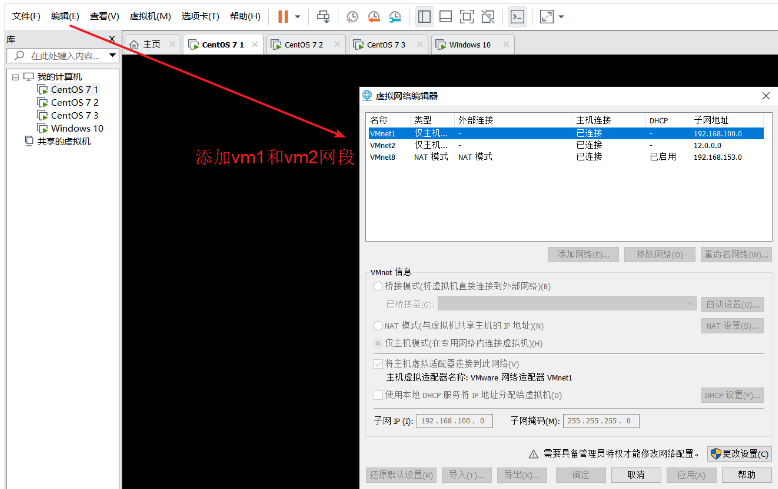Click the 取消 button in network editor
The width and height of the screenshot is (778, 489).
click(x=636, y=475)
